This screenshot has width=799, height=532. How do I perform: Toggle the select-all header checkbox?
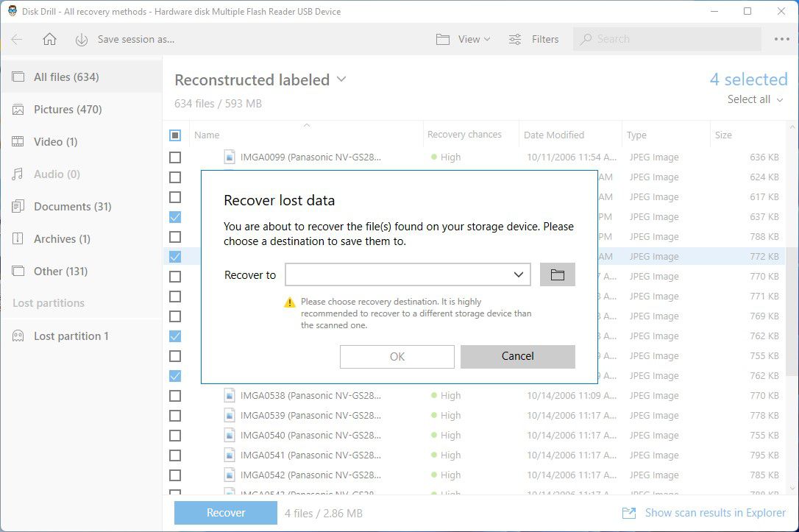click(175, 135)
